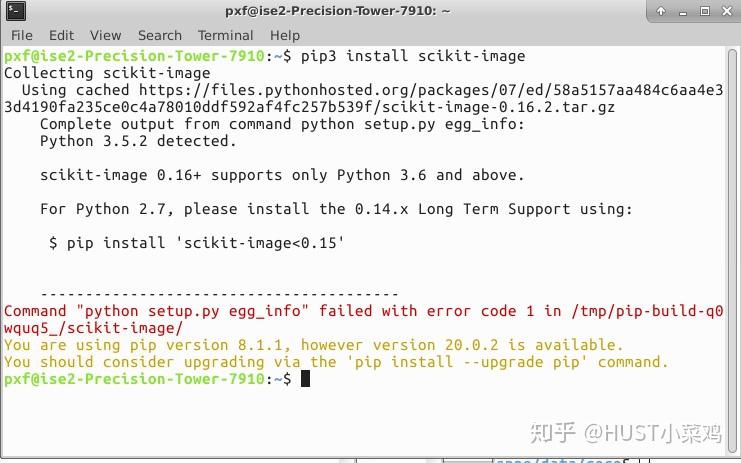
Task: Click the pythonhosted.org cached URL
Action: pos(364,99)
